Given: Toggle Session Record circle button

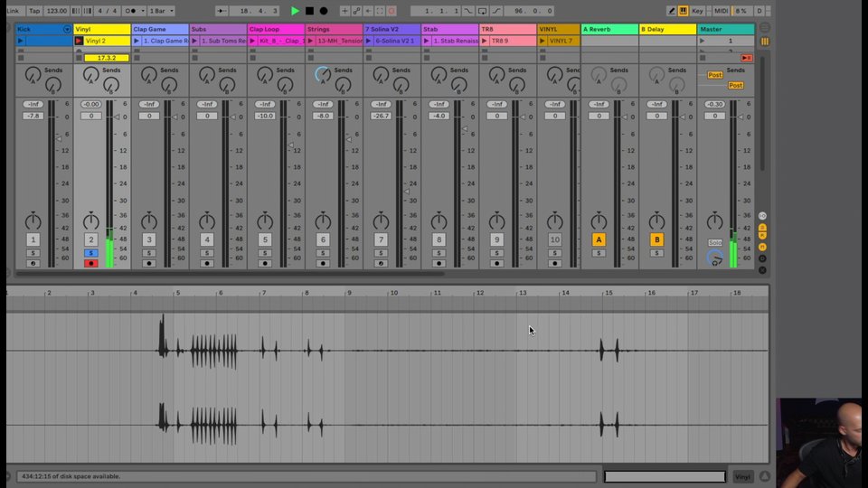Looking at the screenshot, I should click(392, 11).
